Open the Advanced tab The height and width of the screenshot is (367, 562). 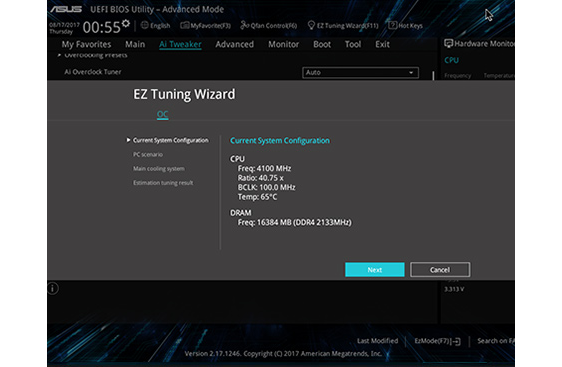pos(234,44)
